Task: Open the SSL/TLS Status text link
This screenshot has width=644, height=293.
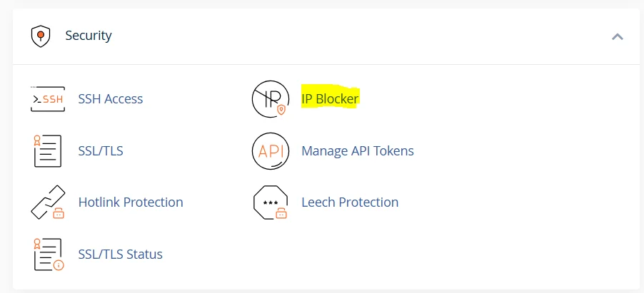Action: coord(121,255)
